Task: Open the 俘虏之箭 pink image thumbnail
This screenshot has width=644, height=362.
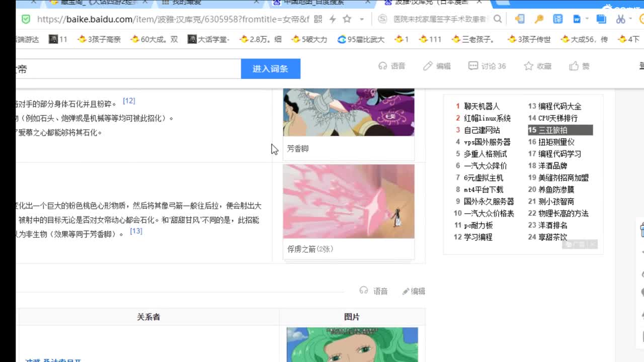Action: click(x=349, y=201)
